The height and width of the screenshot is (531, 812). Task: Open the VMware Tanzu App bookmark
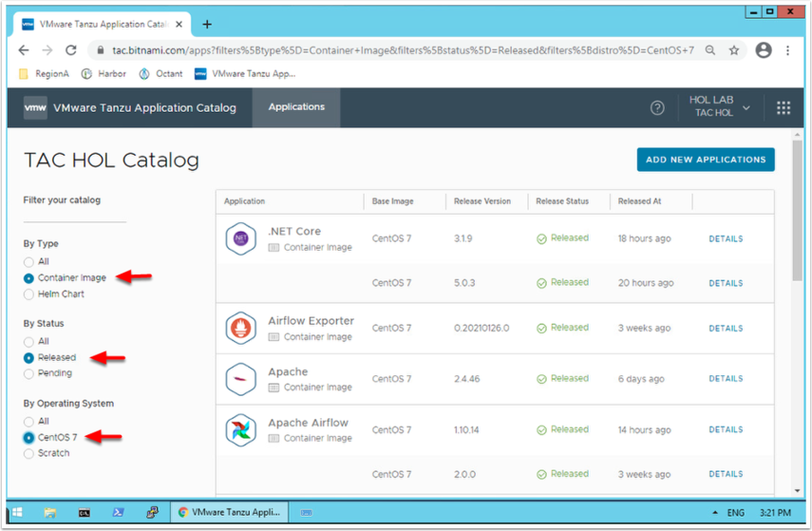pos(245,73)
